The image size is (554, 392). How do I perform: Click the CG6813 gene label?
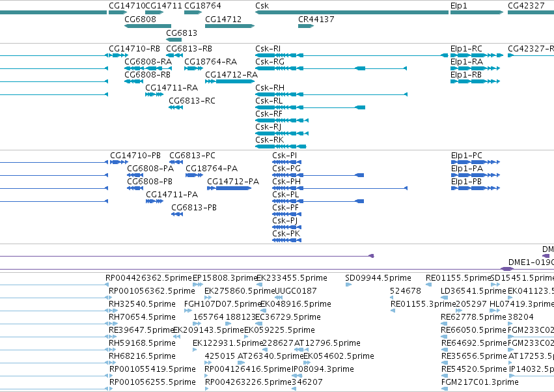click(182, 33)
